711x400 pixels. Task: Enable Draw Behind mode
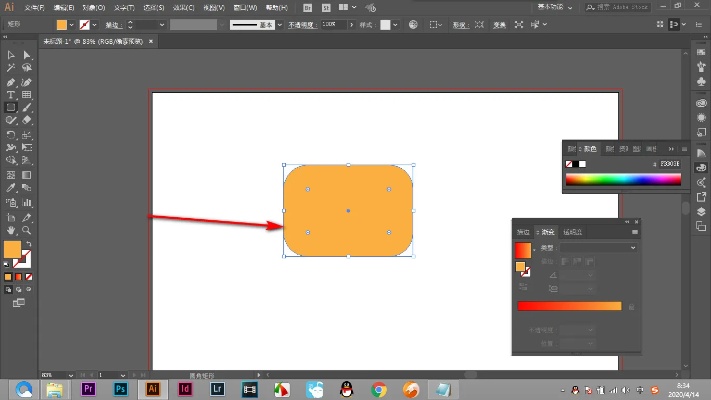point(19,289)
